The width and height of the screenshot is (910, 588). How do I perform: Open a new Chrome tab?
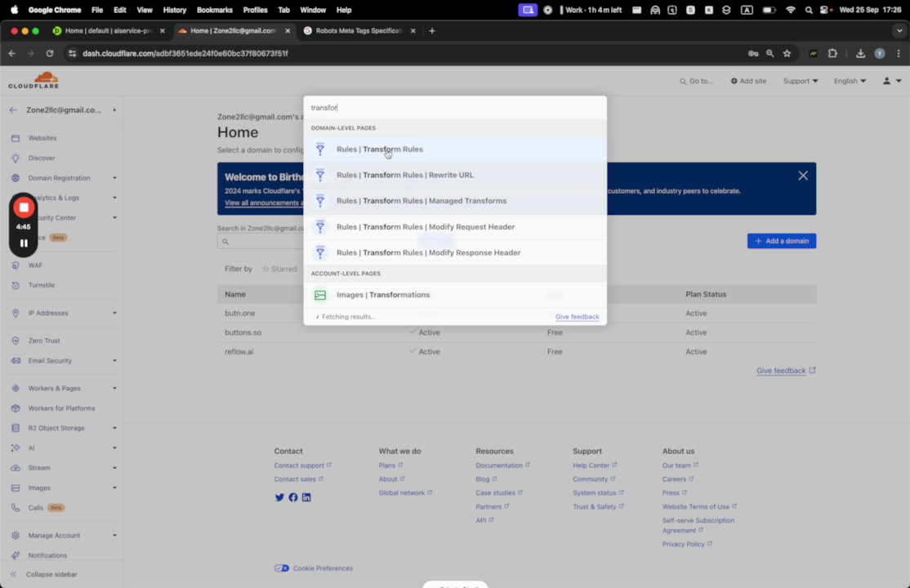pos(432,31)
